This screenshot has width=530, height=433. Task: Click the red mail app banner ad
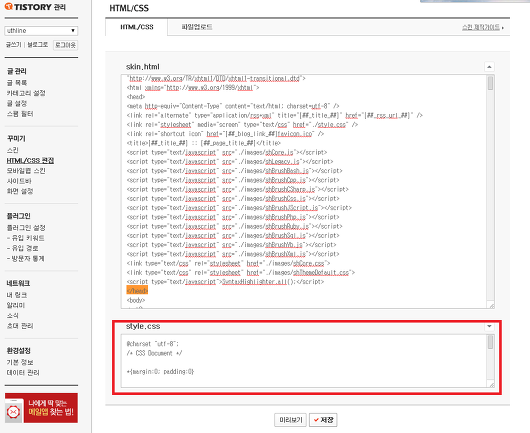41,408
